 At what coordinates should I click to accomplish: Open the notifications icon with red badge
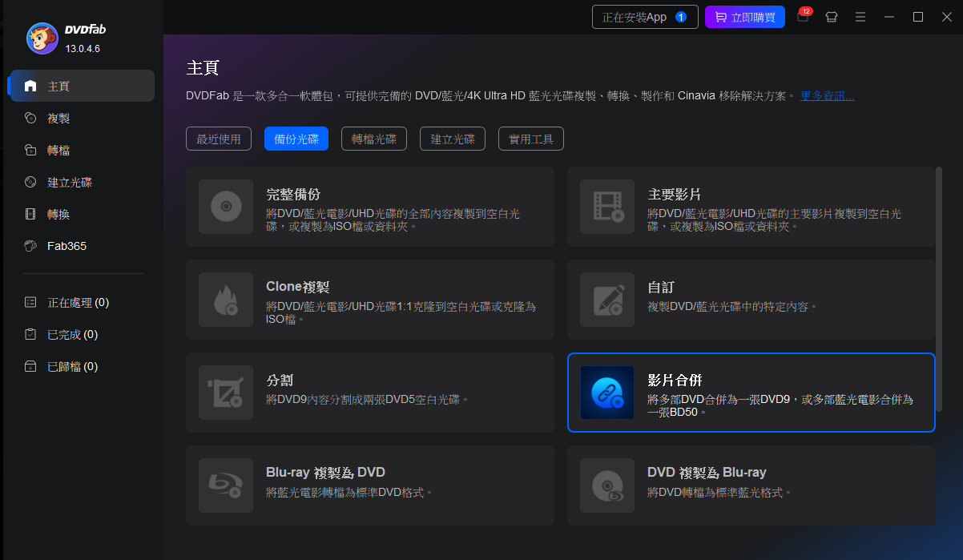tap(803, 17)
